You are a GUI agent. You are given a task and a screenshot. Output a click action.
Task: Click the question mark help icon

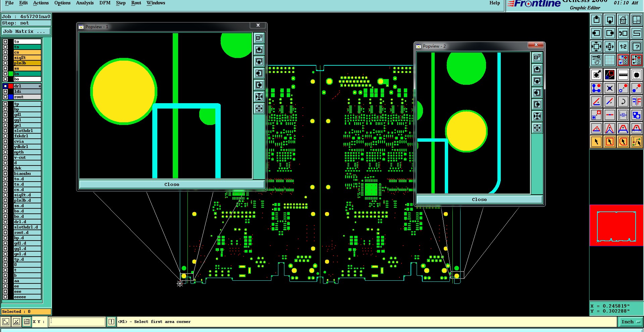637,47
